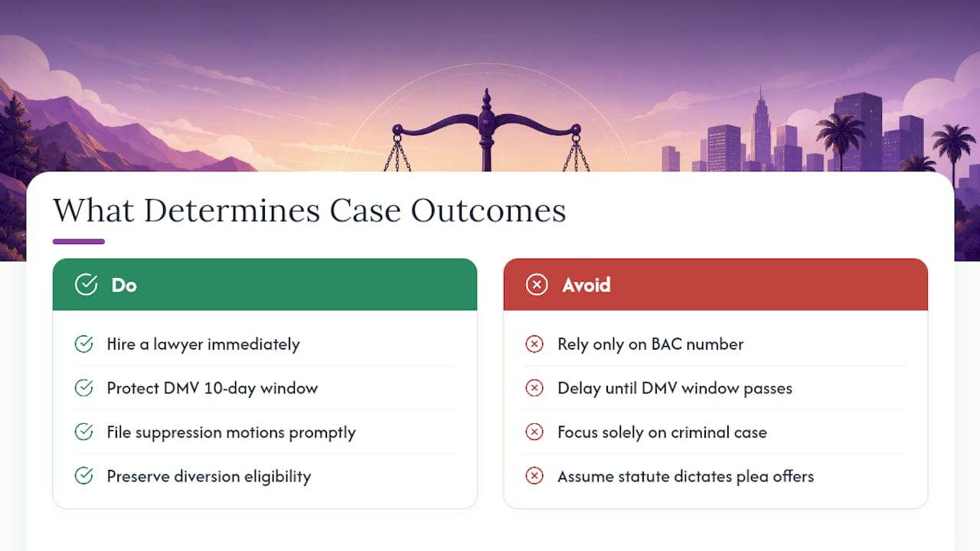Click checkmark beside File suppression motions promptly
This screenshot has height=551, width=980.
point(84,432)
